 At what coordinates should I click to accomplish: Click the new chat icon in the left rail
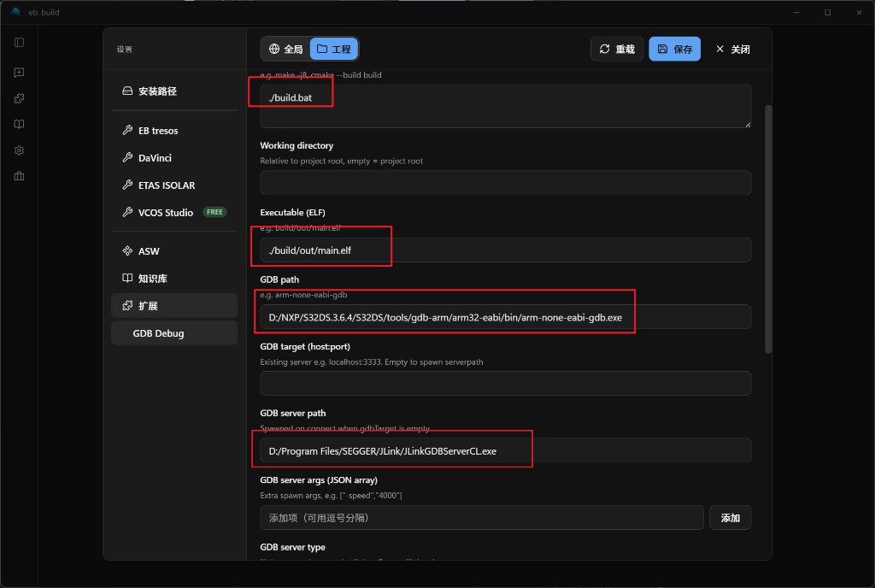point(19,73)
